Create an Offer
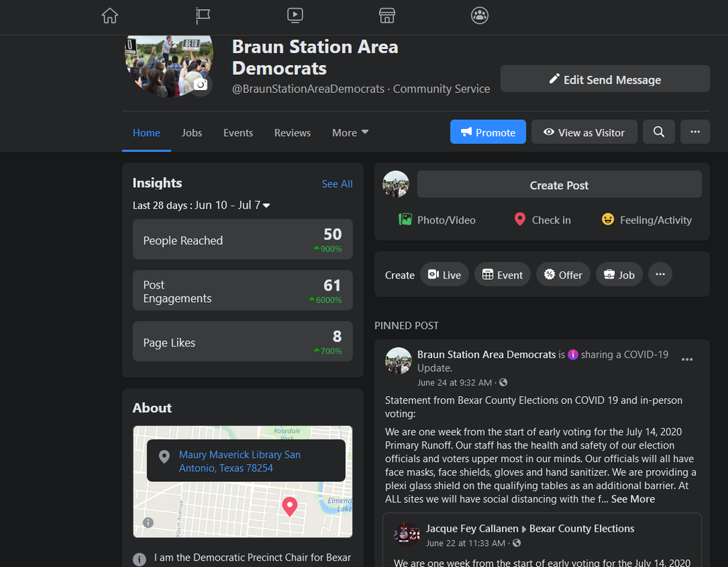The image size is (728, 567). (x=563, y=275)
